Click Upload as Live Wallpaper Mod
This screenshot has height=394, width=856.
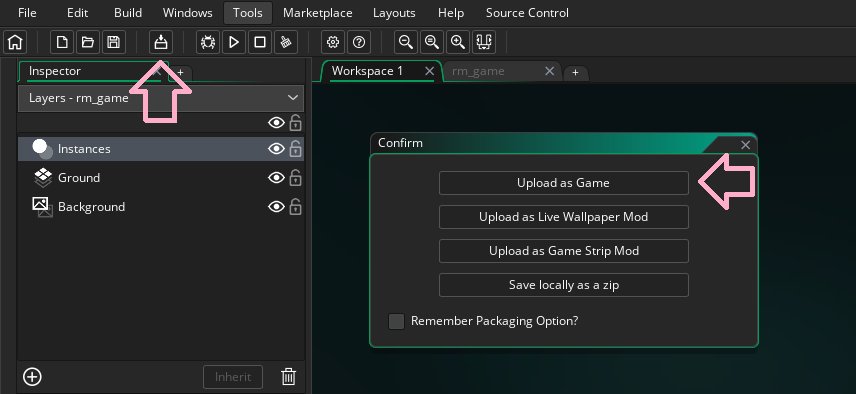(x=563, y=217)
